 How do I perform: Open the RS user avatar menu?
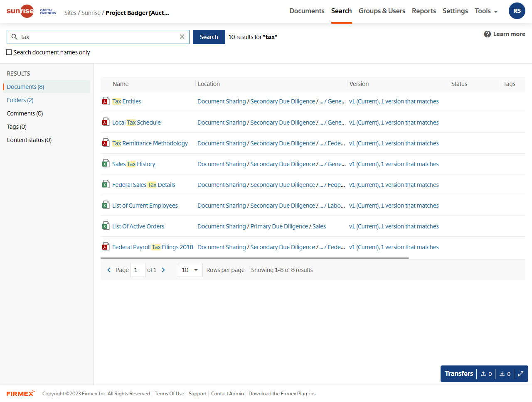pos(517,11)
